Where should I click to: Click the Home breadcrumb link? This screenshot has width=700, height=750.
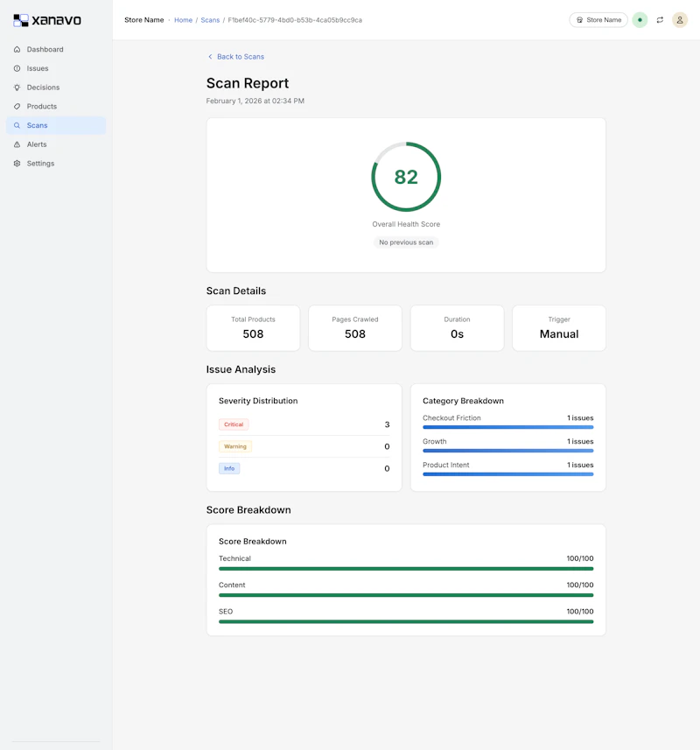[x=183, y=20]
